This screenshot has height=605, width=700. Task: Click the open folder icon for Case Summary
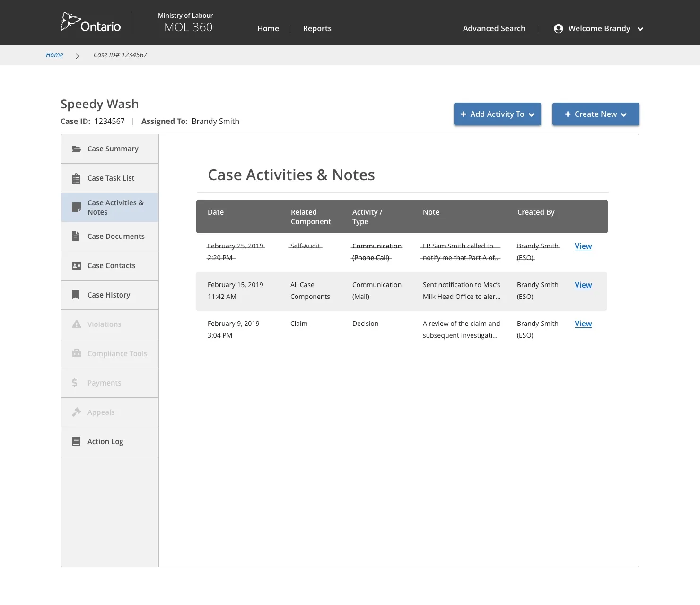tap(76, 149)
